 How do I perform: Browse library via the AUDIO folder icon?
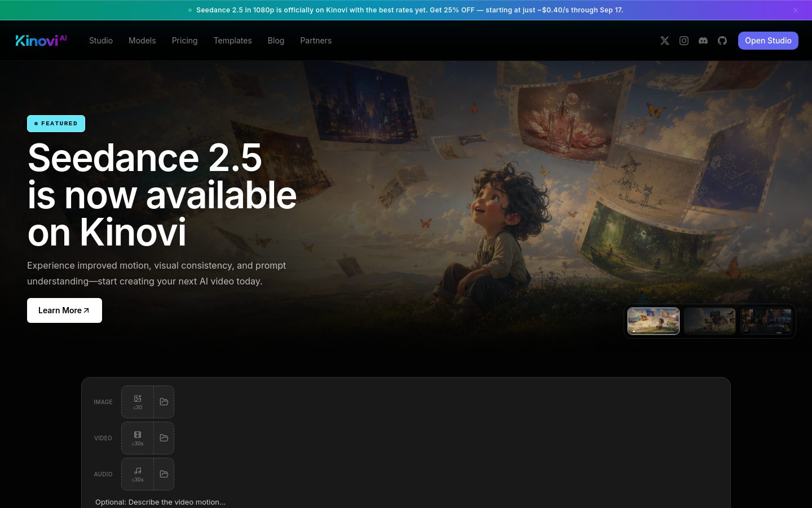164,474
